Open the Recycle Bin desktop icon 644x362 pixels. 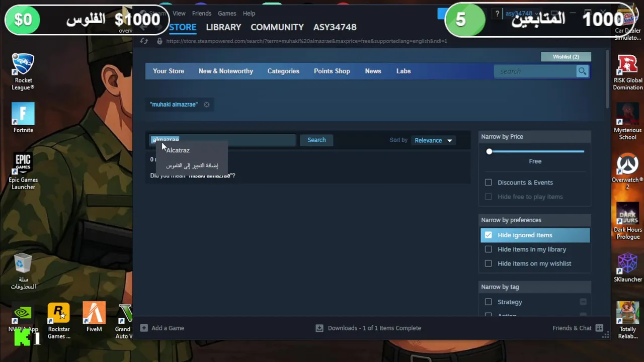(x=23, y=271)
